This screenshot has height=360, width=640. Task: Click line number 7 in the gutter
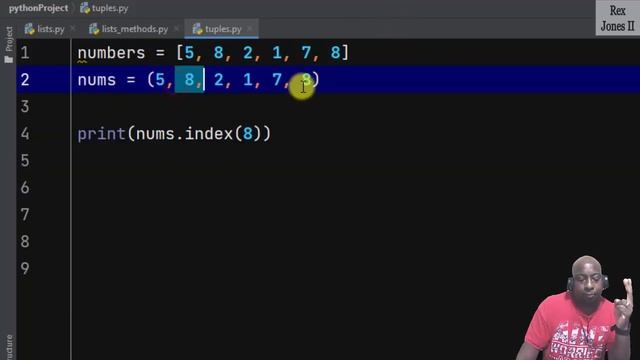coord(25,214)
